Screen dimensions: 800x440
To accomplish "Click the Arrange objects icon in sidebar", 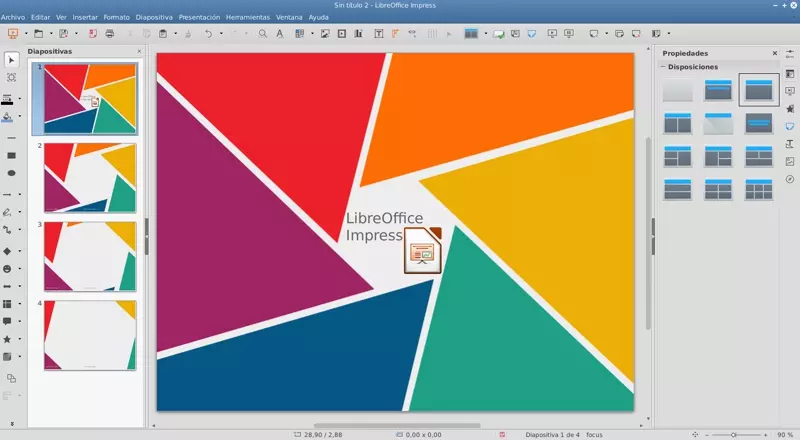I will coord(11,378).
